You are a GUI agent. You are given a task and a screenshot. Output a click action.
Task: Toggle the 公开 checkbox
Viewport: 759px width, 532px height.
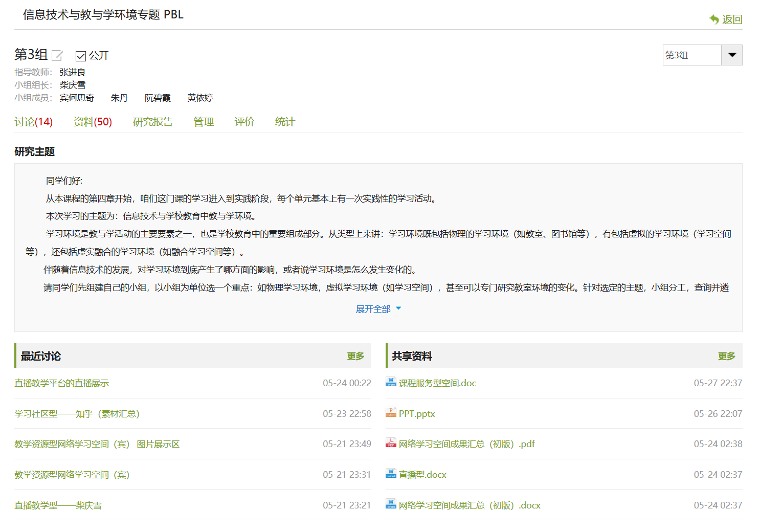pos(80,56)
